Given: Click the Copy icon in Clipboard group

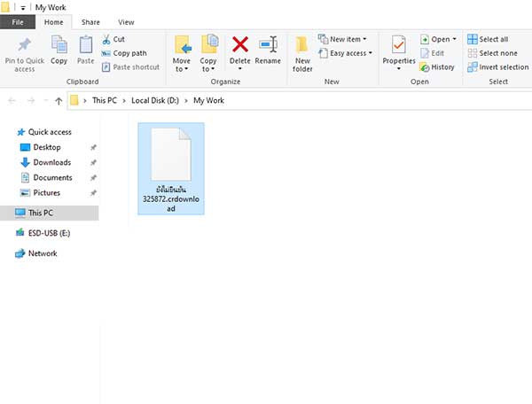Looking at the screenshot, I should (x=59, y=46).
